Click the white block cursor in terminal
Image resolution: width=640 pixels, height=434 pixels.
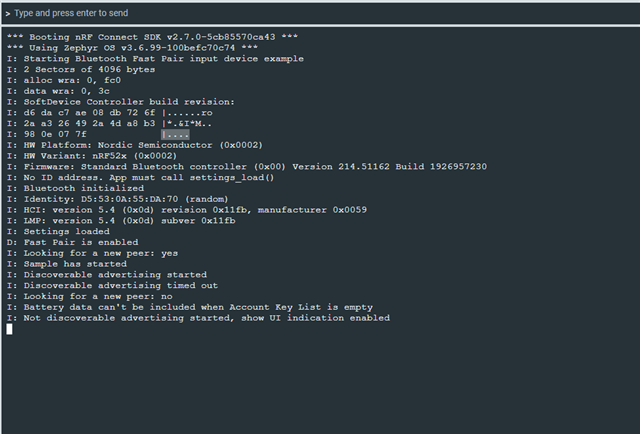click(x=9, y=329)
